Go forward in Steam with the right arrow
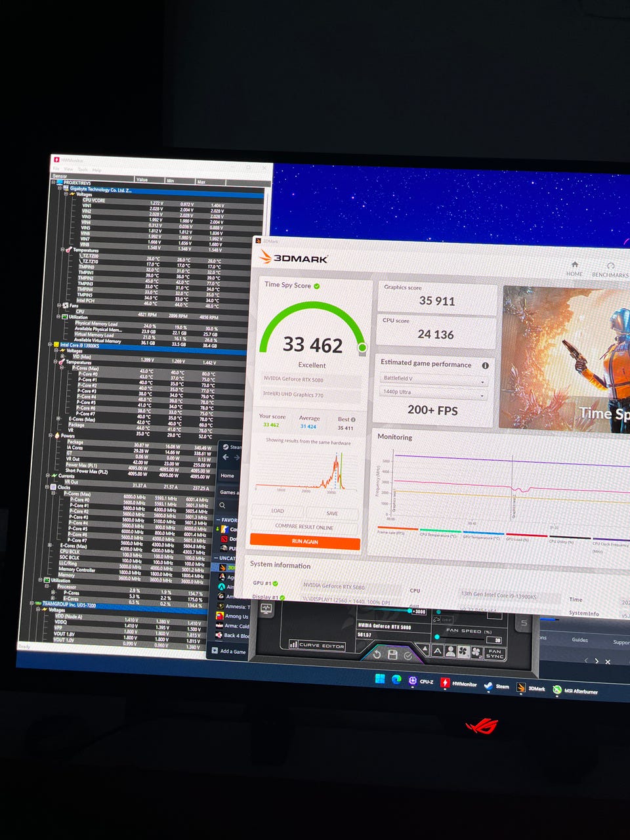Viewport: 630px width, 840px height. point(237,457)
